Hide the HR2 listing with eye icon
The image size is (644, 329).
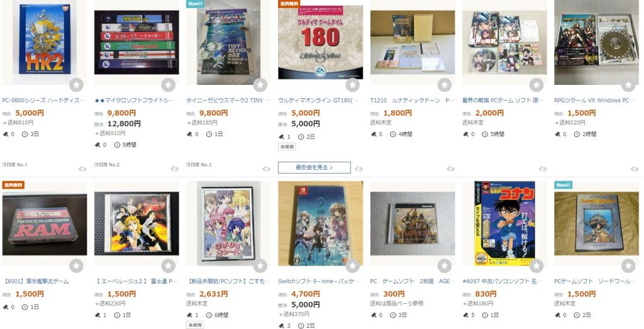[82, 169]
